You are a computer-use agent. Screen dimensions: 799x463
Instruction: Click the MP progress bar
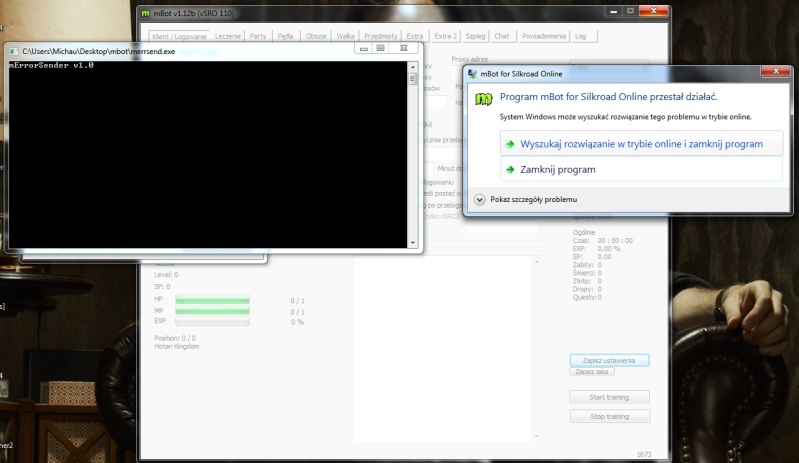(x=212, y=311)
